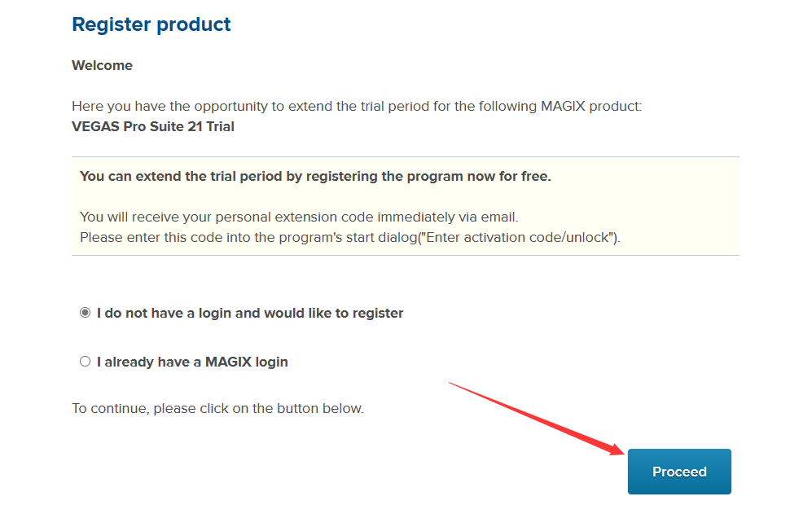This screenshot has height=505, width=812.
Task: Click the tail of the red annotation arrow
Action: pyautogui.click(x=451, y=384)
